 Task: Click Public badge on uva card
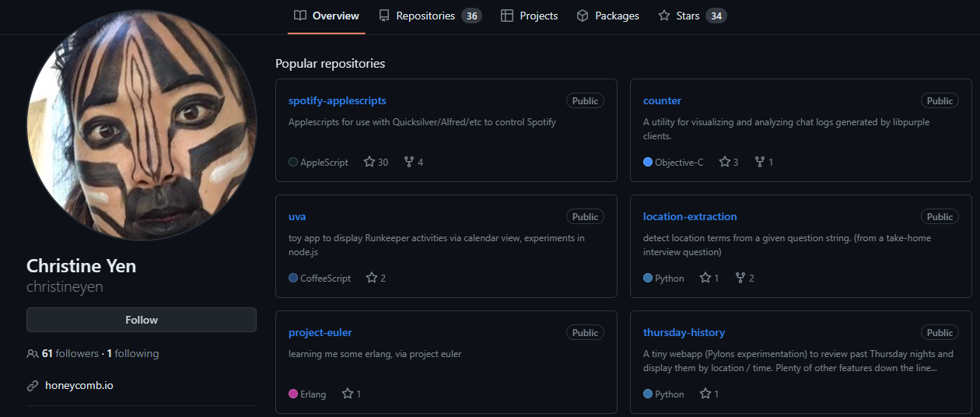585,216
